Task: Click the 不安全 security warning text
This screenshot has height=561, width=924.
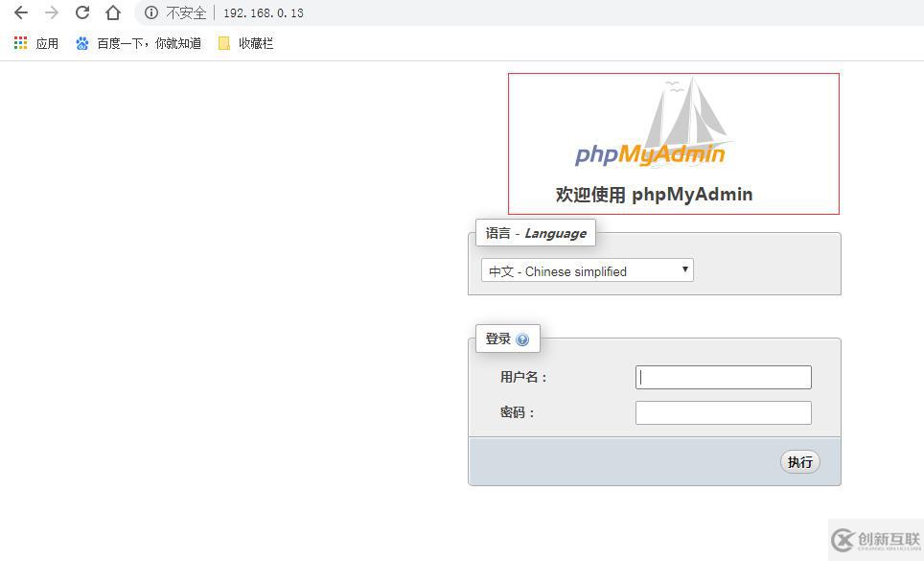Action: pyautogui.click(x=186, y=13)
